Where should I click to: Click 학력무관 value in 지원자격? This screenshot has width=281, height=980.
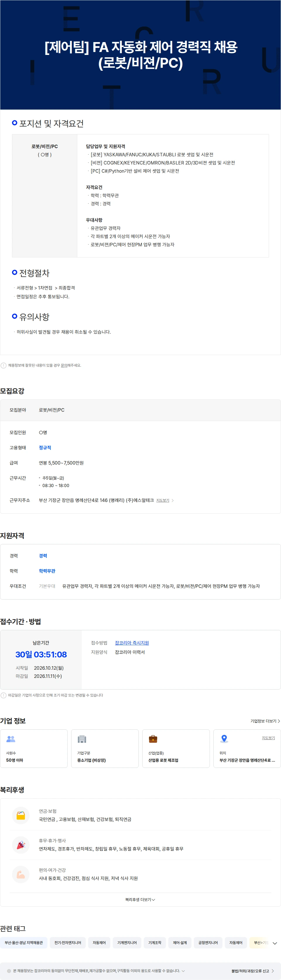coord(47,571)
